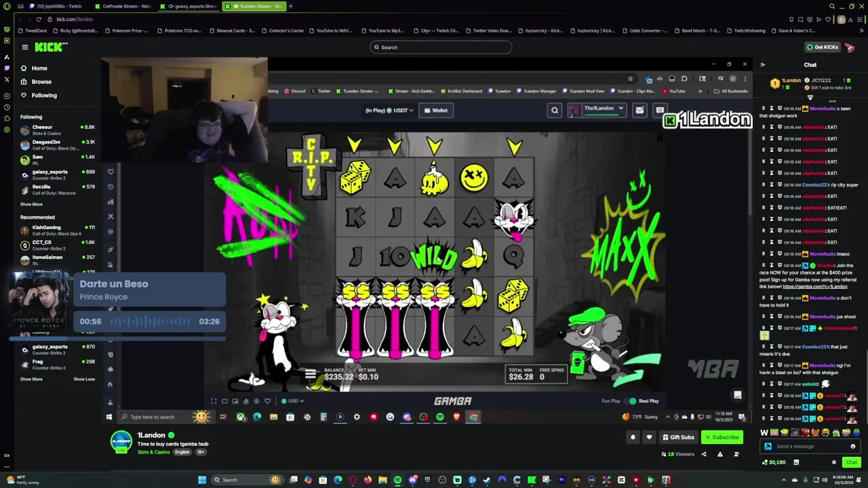Click Show More under Following list

31,204
